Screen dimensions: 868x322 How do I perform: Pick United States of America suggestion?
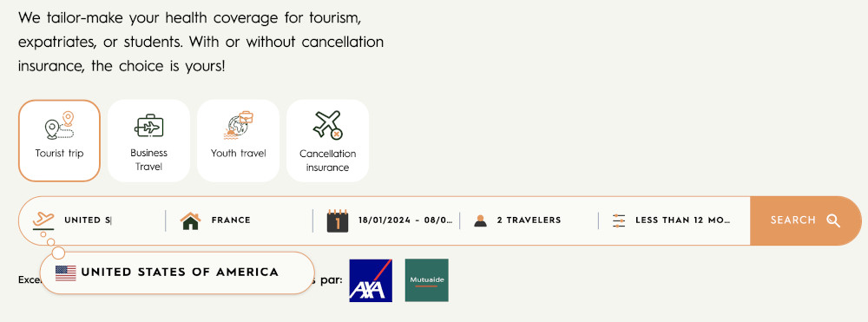pyautogui.click(x=177, y=273)
